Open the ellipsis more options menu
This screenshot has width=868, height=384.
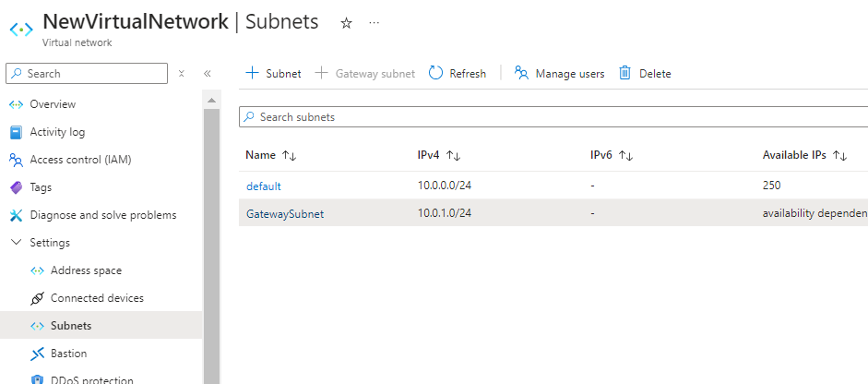pos(375,23)
